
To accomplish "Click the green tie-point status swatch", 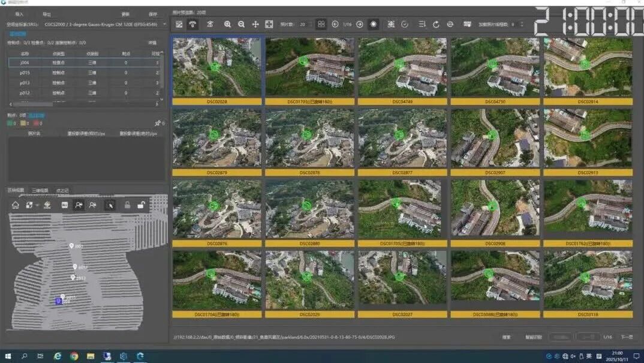I will point(10,123).
